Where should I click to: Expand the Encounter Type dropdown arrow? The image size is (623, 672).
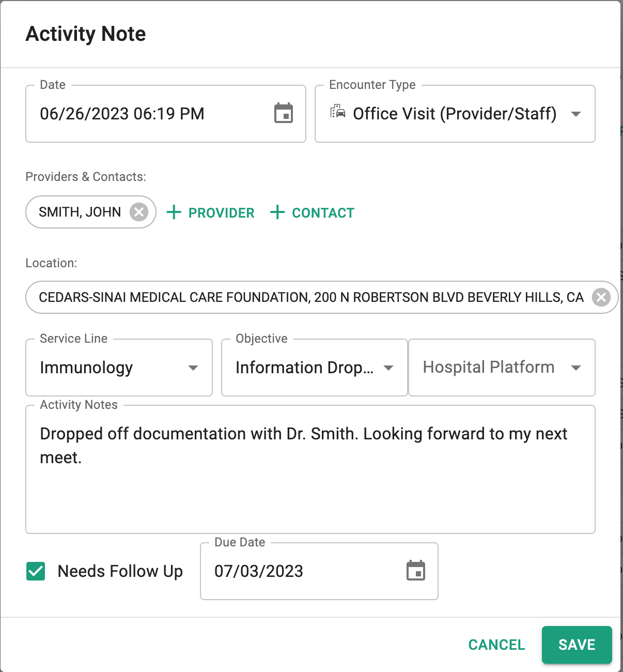tap(576, 114)
